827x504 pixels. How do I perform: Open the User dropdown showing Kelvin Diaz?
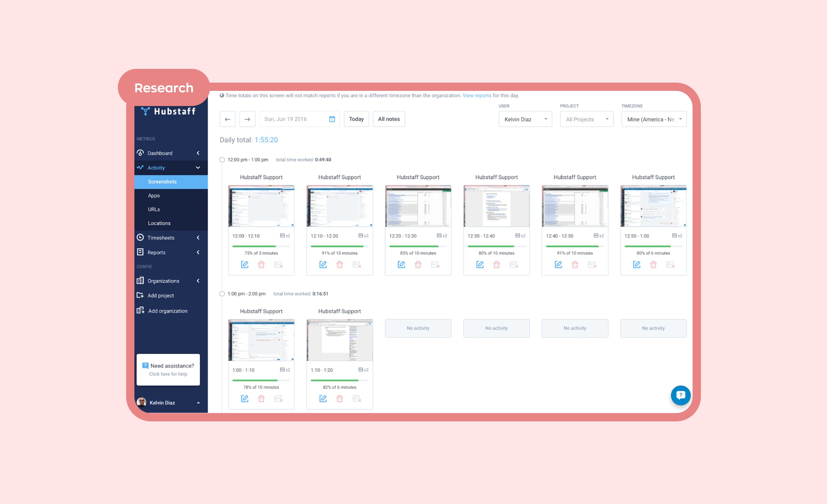(x=525, y=119)
